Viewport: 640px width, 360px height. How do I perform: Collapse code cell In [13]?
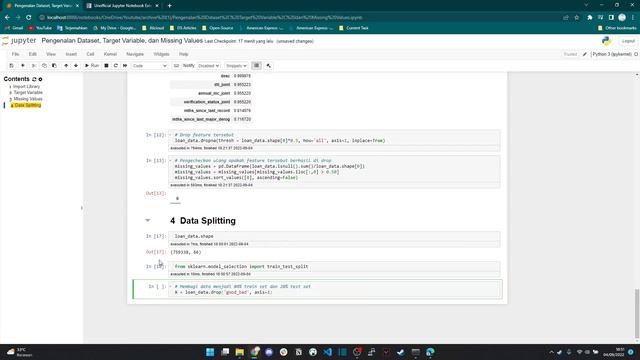point(170,161)
